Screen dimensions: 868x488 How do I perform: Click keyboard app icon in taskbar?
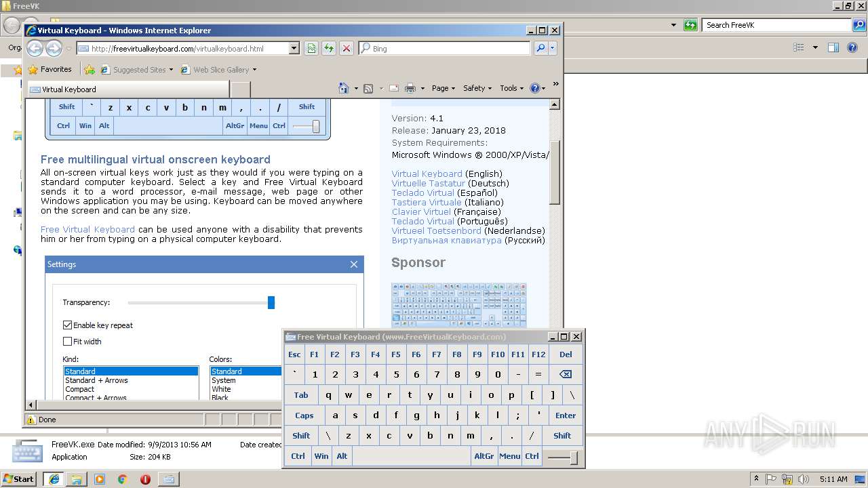pos(168,479)
